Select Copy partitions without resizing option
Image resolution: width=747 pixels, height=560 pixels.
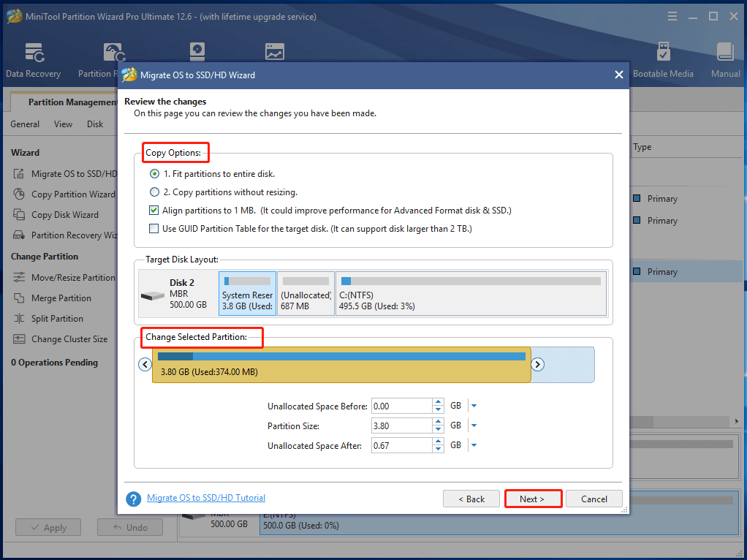(154, 192)
